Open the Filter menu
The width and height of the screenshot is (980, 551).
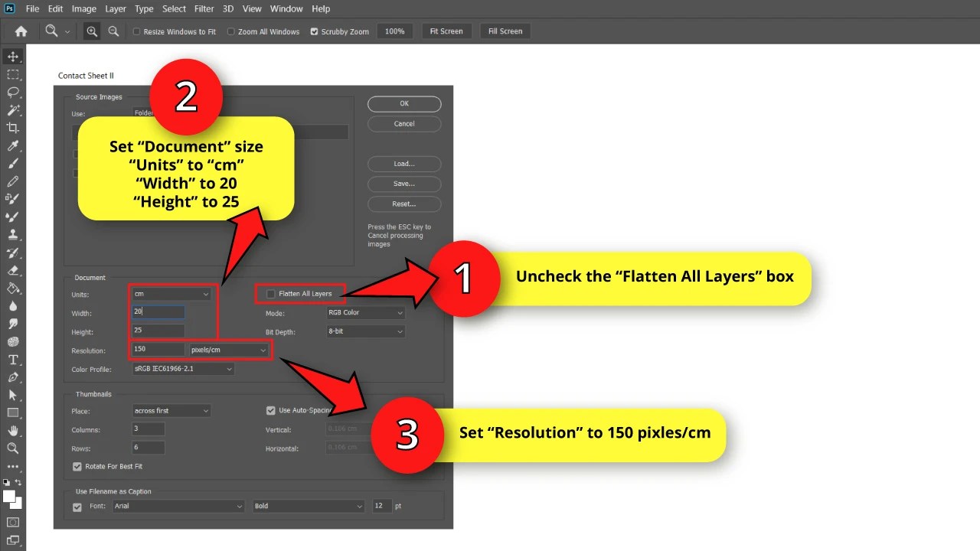204,8
